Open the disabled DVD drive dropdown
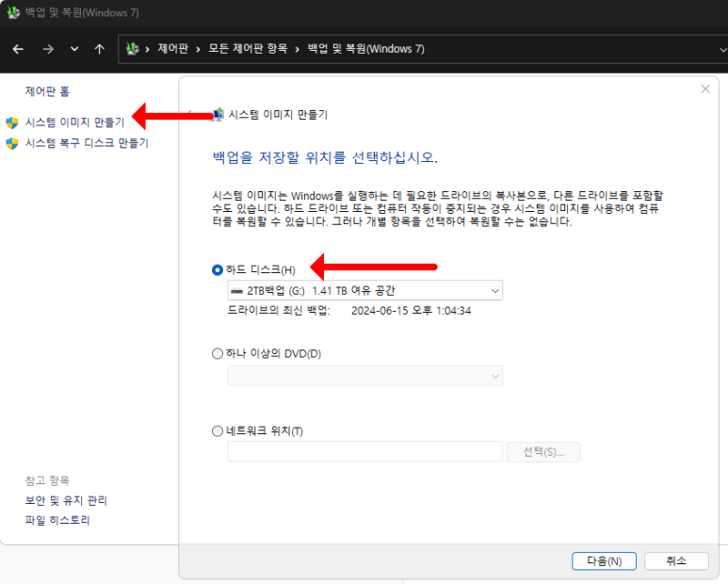This screenshot has height=584, width=728. (364, 376)
